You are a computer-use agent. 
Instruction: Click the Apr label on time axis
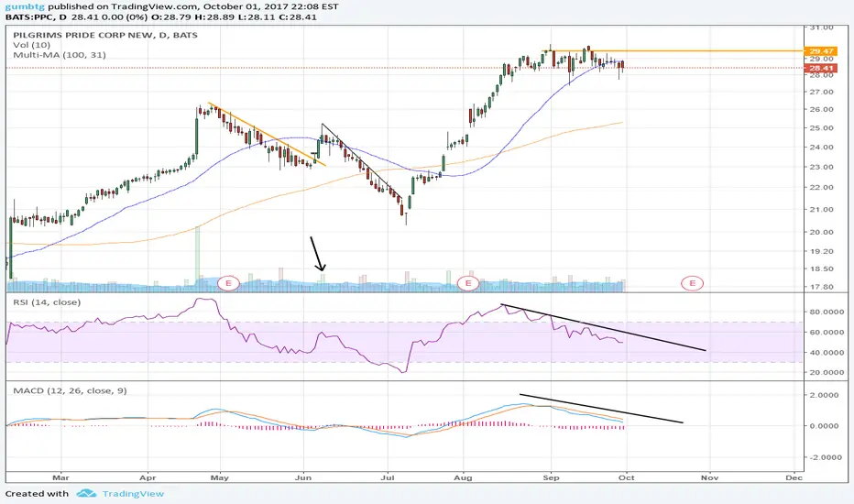pyautogui.click(x=148, y=477)
